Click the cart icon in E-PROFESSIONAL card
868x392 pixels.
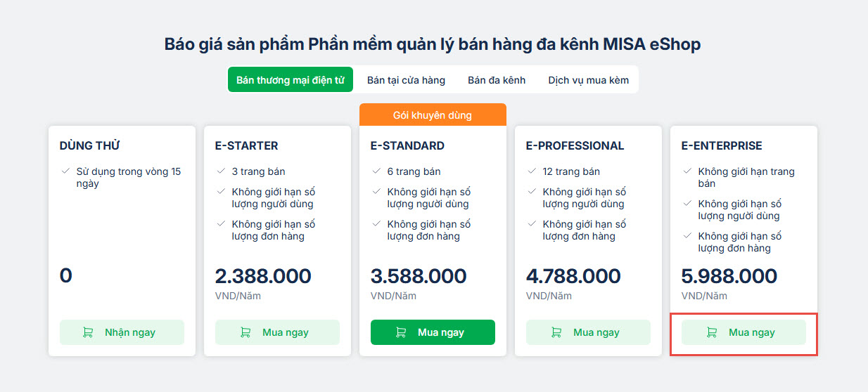click(x=556, y=332)
